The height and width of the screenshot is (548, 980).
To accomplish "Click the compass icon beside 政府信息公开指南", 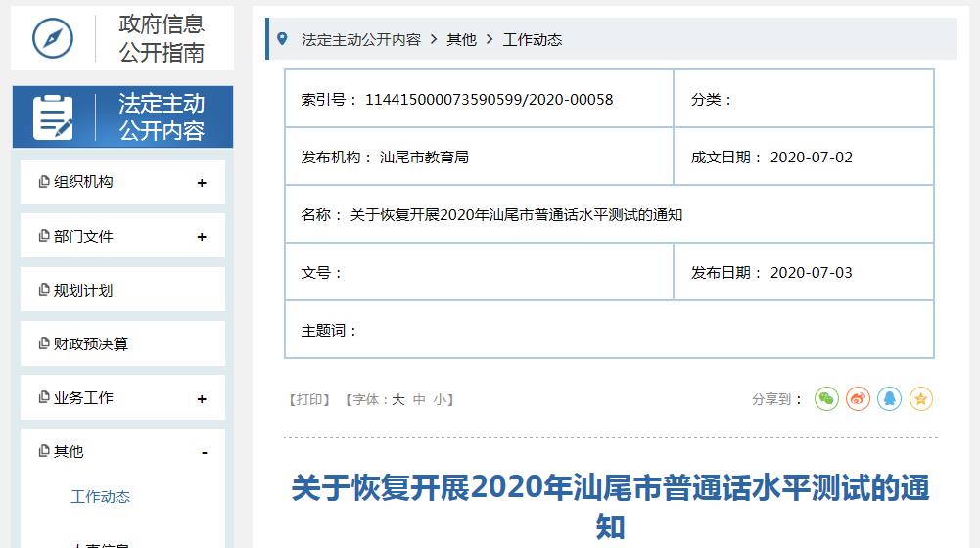I will point(53,38).
